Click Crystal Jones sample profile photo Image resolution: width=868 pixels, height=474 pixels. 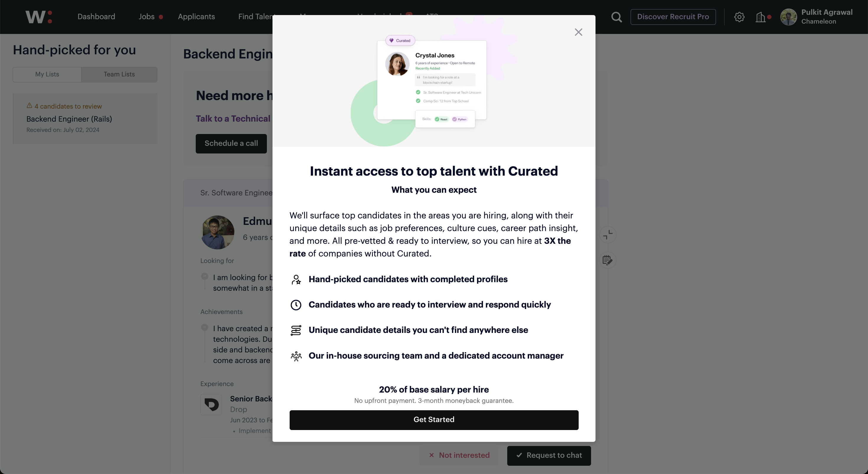(397, 64)
